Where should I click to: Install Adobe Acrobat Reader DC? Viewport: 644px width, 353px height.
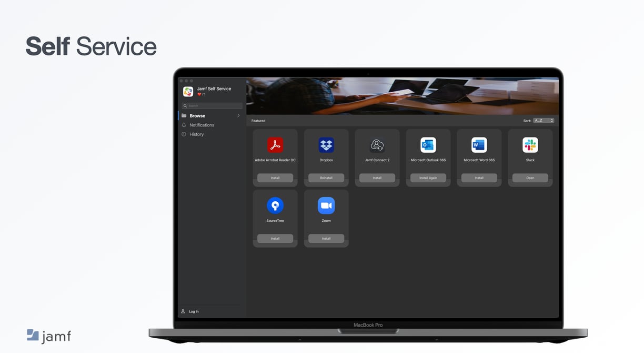tap(275, 178)
